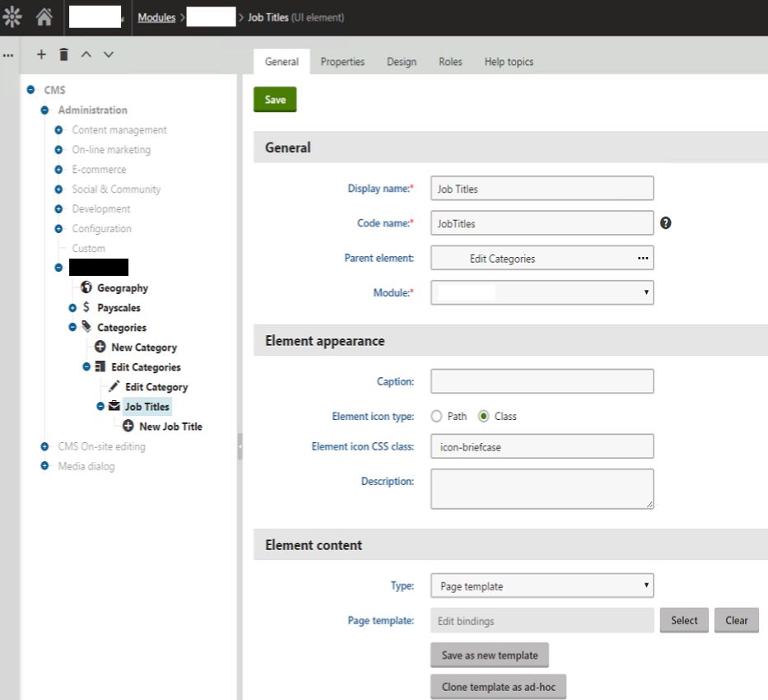
Task: Go to the home dashboard icon
Action: 44,17
